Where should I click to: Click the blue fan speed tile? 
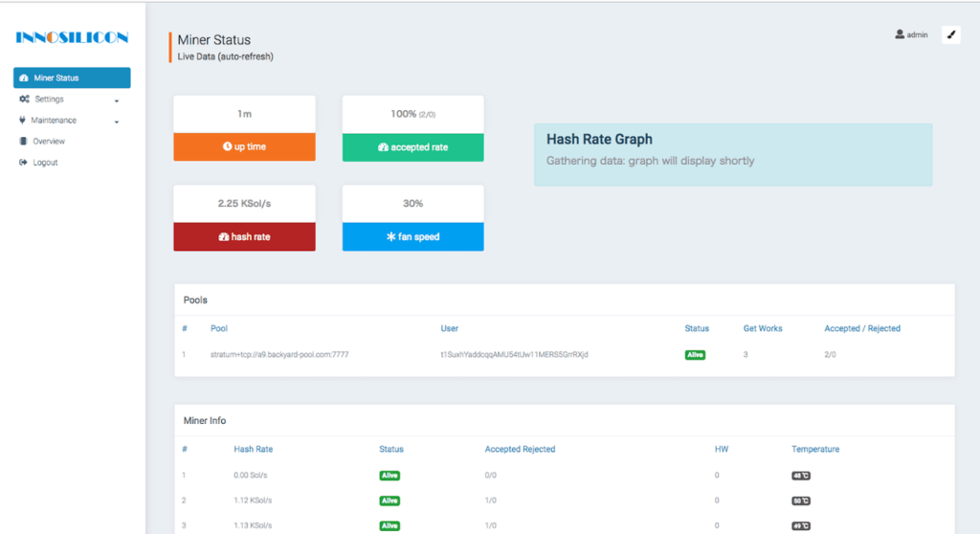pyautogui.click(x=412, y=236)
